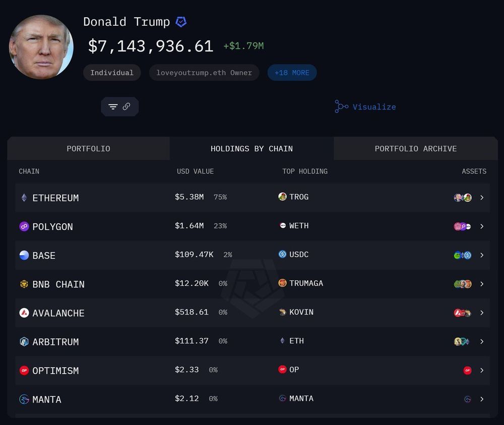This screenshot has height=425, width=504.
Task: Expand the +18 MORE tags button
Action: [292, 73]
